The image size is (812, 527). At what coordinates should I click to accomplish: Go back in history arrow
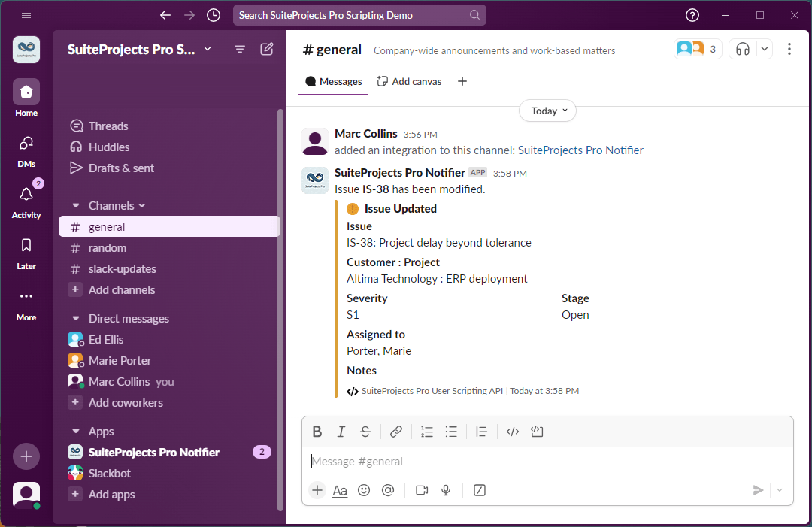coord(165,16)
